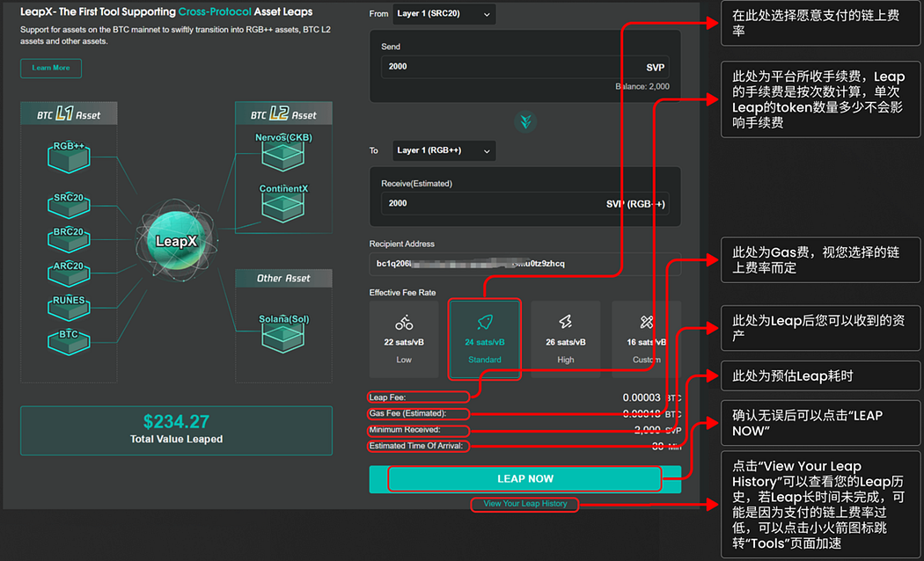Click the ARC20 asset cube icon

(69, 272)
